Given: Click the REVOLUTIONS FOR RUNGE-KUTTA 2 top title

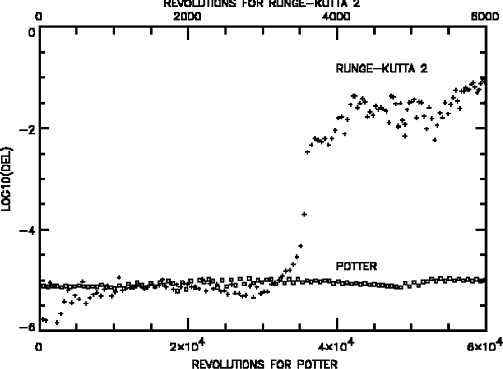Looking at the screenshot, I should [262, 4].
